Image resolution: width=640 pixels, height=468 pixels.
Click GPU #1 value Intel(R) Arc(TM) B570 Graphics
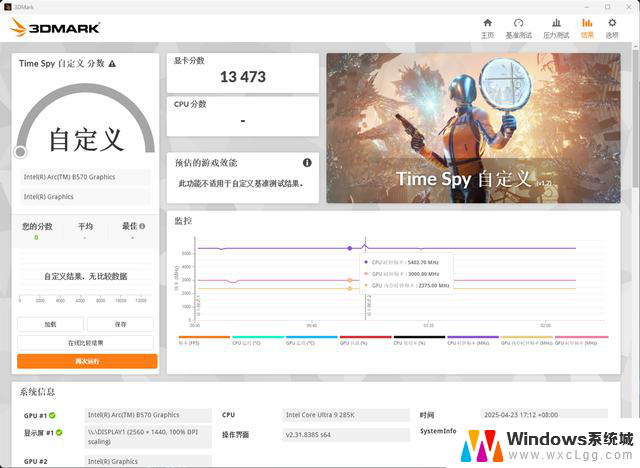click(x=148, y=415)
